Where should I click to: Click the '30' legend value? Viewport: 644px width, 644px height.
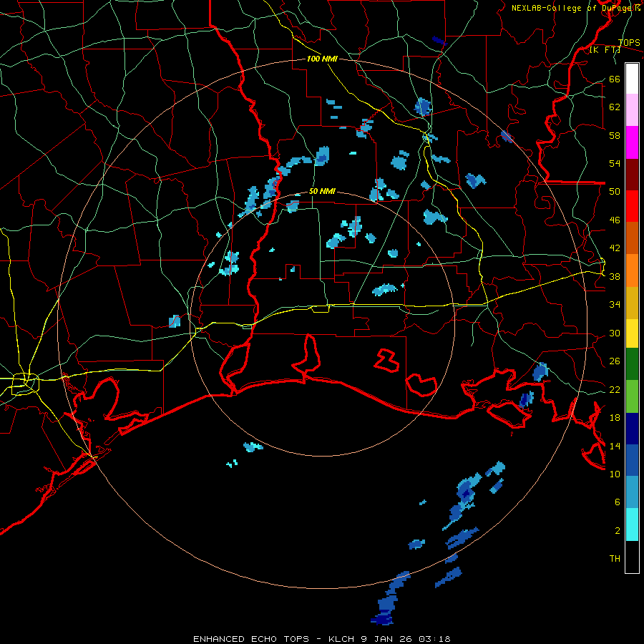pyautogui.click(x=615, y=333)
